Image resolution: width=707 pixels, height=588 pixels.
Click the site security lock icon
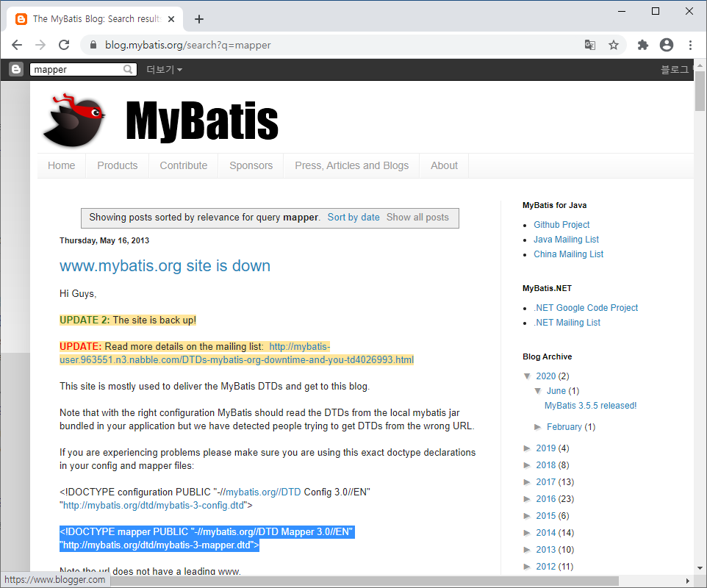pyautogui.click(x=93, y=45)
